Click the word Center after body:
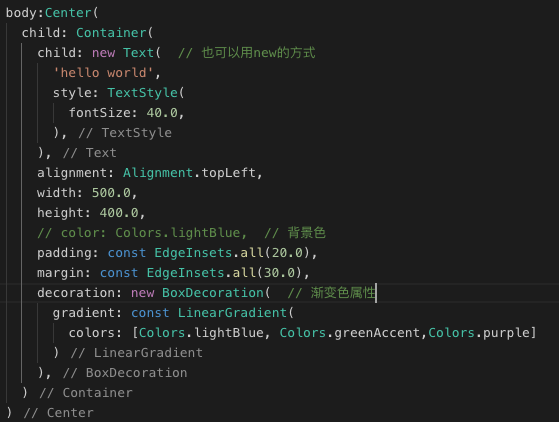559x422 pixels. click(x=68, y=13)
